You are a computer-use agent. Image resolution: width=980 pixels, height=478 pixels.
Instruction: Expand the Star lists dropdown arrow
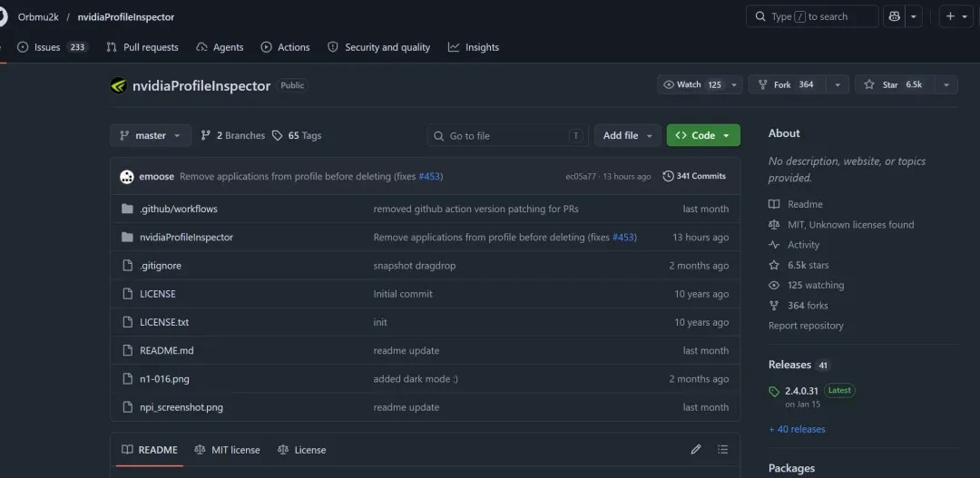(x=946, y=84)
